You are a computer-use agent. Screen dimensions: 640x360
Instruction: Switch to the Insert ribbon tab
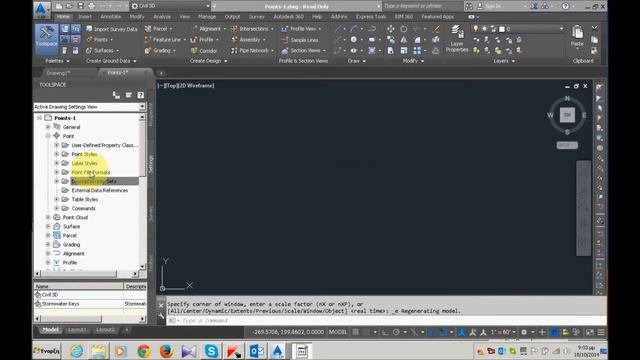[85, 17]
